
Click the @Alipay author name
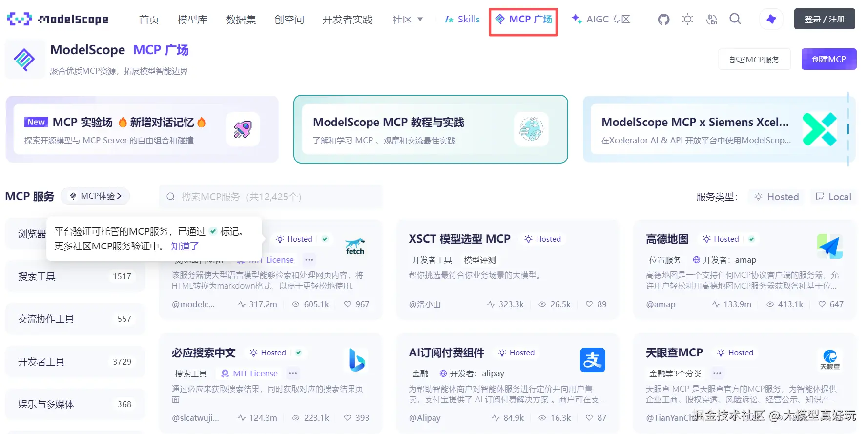click(425, 418)
